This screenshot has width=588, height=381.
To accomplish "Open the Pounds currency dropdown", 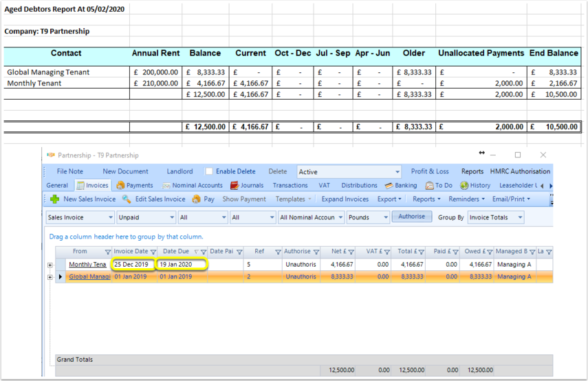I will tap(368, 217).
